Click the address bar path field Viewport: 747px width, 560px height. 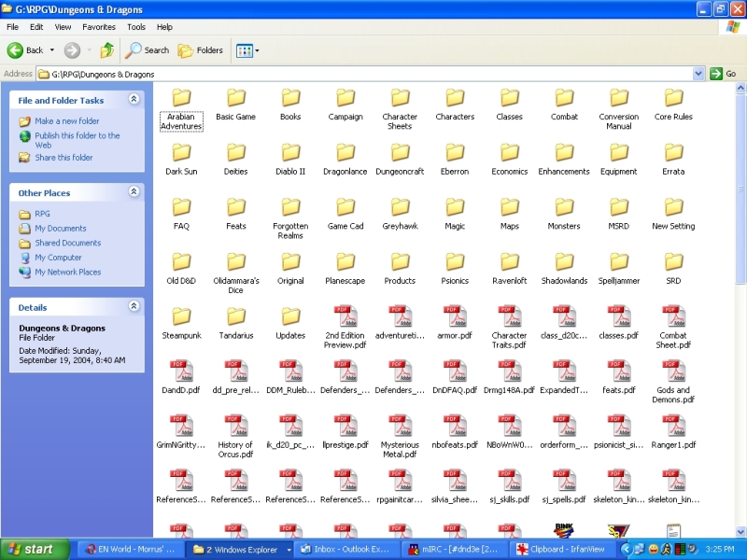[364, 74]
